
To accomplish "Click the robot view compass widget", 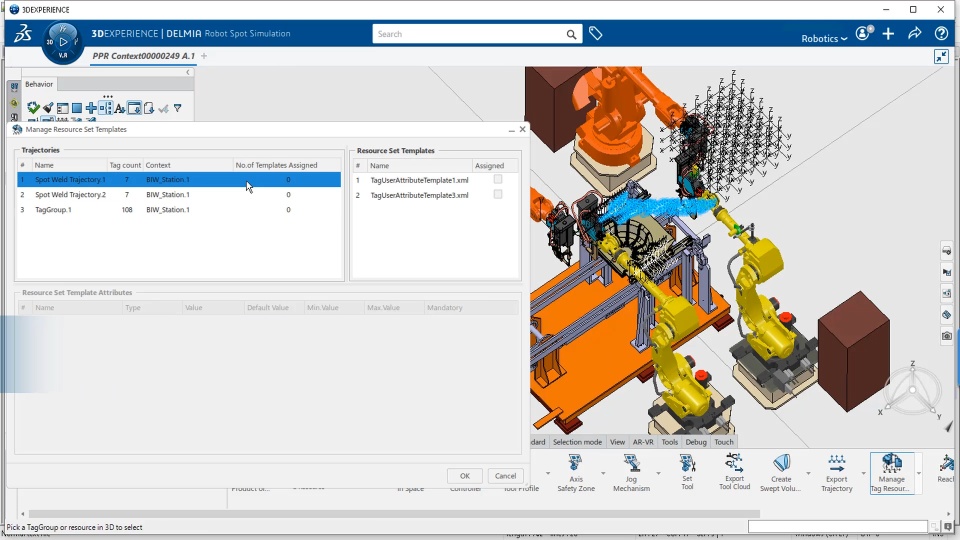I will coord(912,389).
